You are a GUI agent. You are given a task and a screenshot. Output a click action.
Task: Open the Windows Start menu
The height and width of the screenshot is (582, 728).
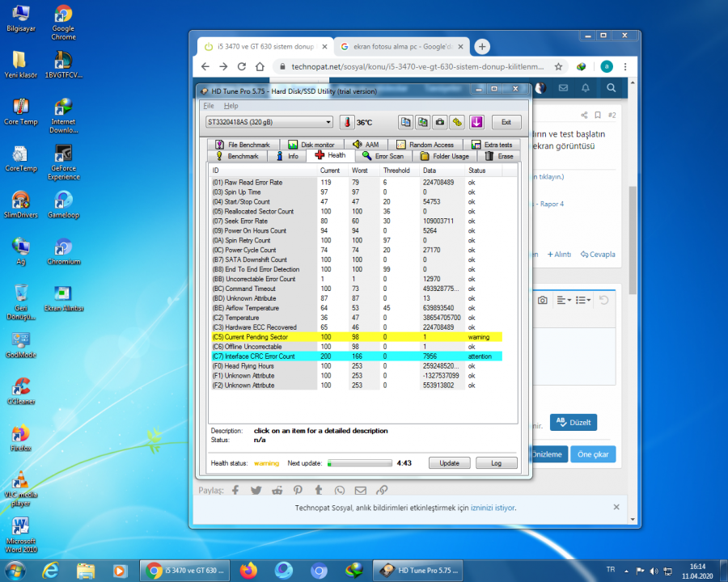[x=15, y=571]
